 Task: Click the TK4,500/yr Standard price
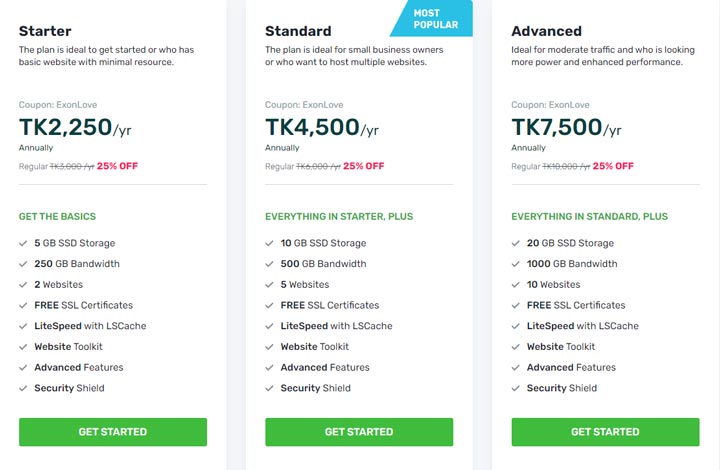pyautogui.click(x=322, y=127)
